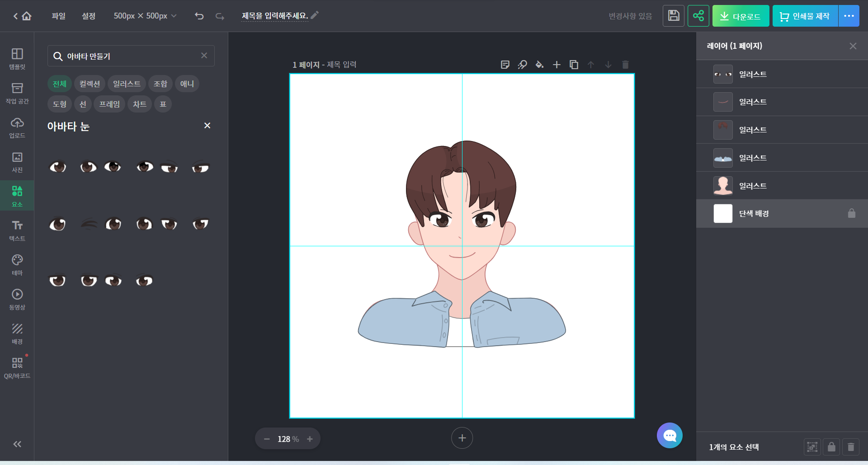The width and height of the screenshot is (868, 465).
Task: Open the 텍스트 sidebar panel
Action: click(x=17, y=230)
